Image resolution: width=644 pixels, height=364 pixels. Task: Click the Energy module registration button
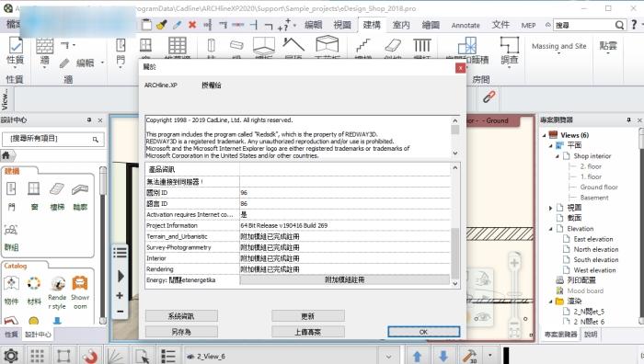click(344, 279)
